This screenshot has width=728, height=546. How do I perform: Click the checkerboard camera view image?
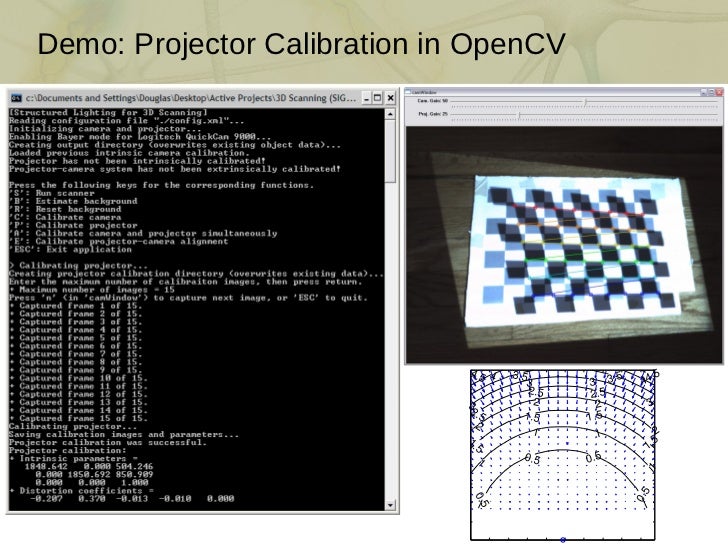564,245
